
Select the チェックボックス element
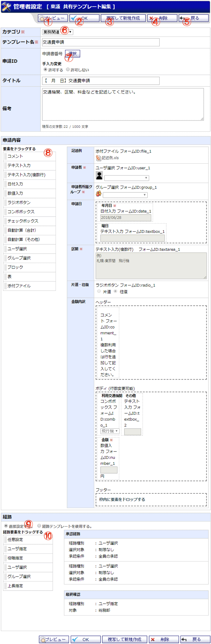coord(30,221)
